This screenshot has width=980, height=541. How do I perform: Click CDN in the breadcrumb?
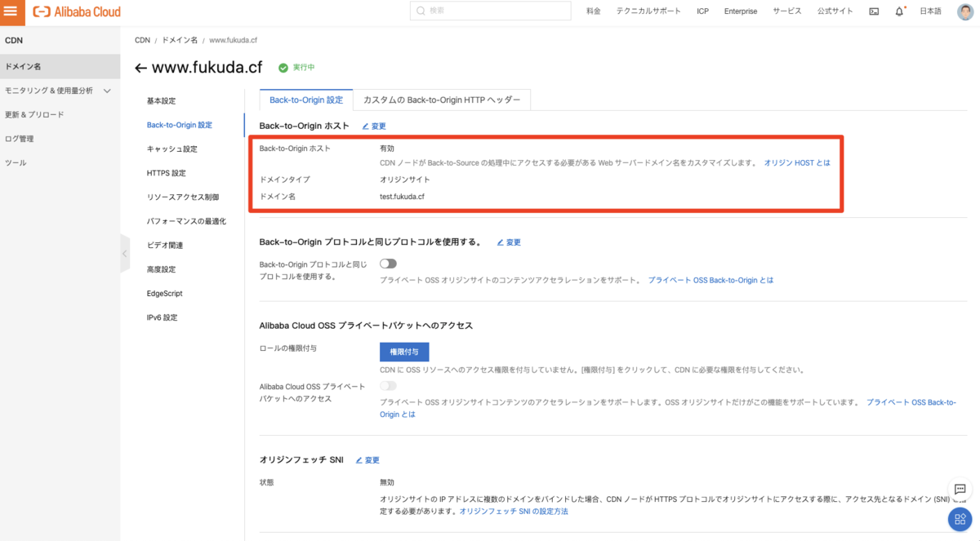[142, 39]
